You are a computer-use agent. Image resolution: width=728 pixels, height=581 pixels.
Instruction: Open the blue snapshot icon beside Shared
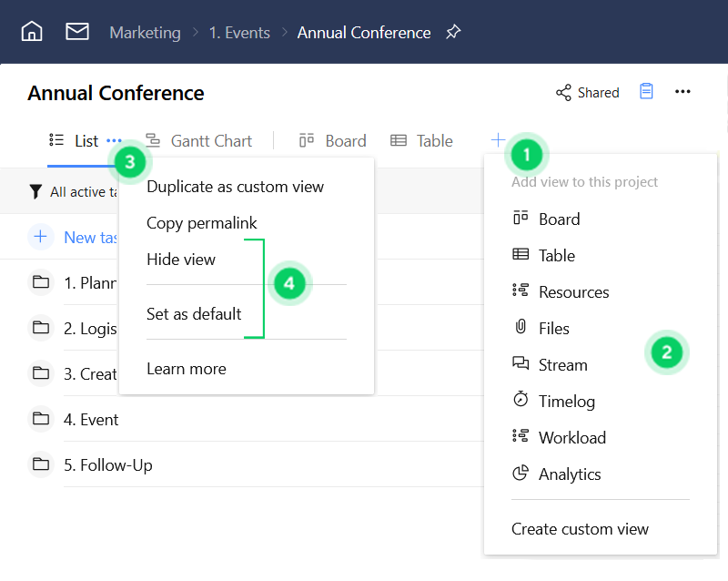click(x=646, y=91)
